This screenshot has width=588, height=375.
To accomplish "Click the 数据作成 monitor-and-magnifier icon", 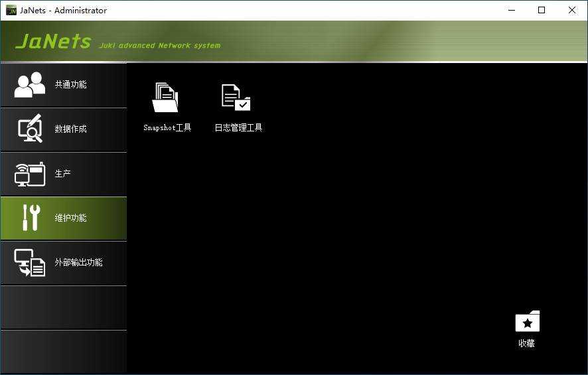I will click(x=30, y=129).
